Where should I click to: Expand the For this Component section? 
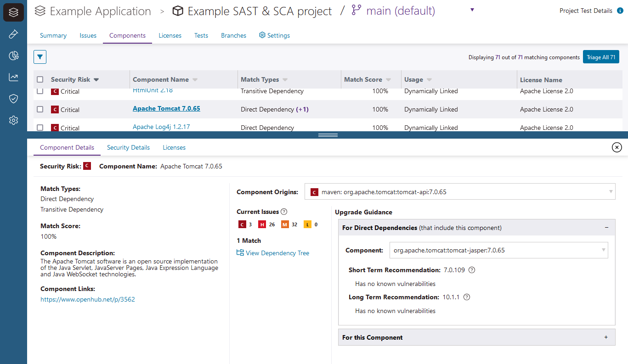click(606, 337)
